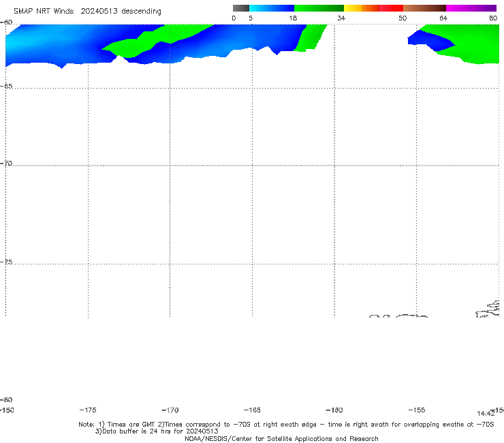Click the gray 0-5 segment of color bar
The image size is (504, 443).
click(241, 8)
